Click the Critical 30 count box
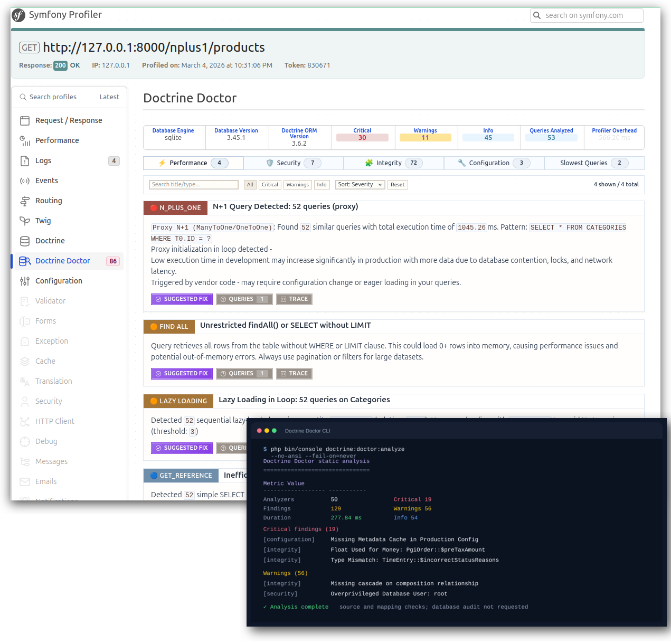The height and width of the screenshot is (644, 671). pos(362,138)
